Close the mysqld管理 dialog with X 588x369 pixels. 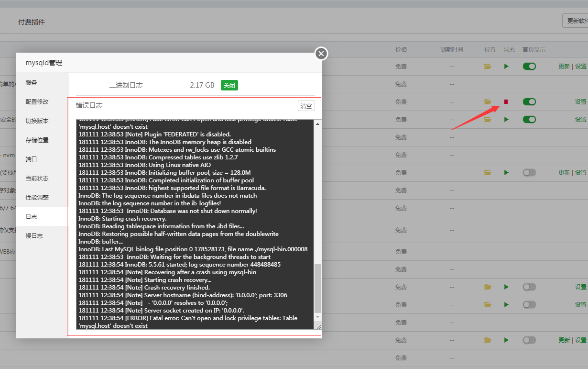pyautogui.click(x=321, y=54)
